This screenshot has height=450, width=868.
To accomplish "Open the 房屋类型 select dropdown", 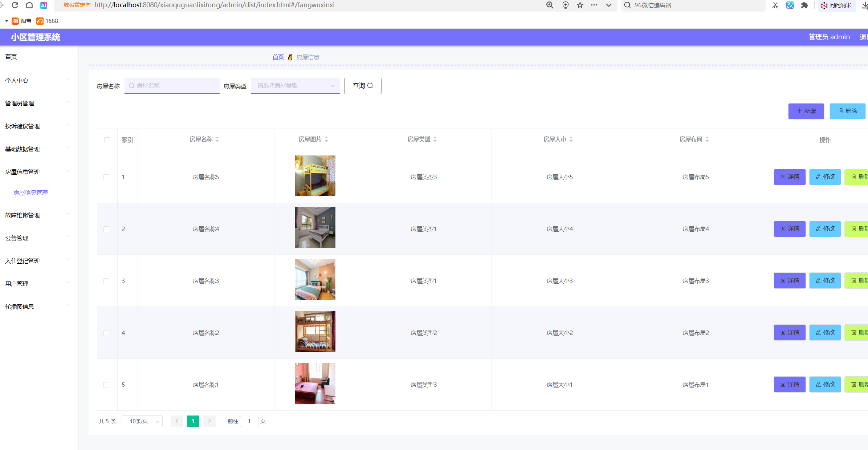I will (295, 86).
